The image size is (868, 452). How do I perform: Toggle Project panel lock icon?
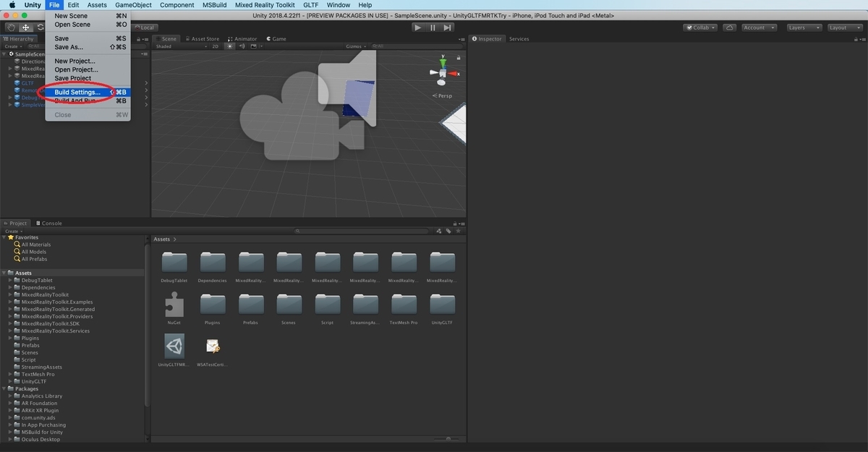click(456, 223)
